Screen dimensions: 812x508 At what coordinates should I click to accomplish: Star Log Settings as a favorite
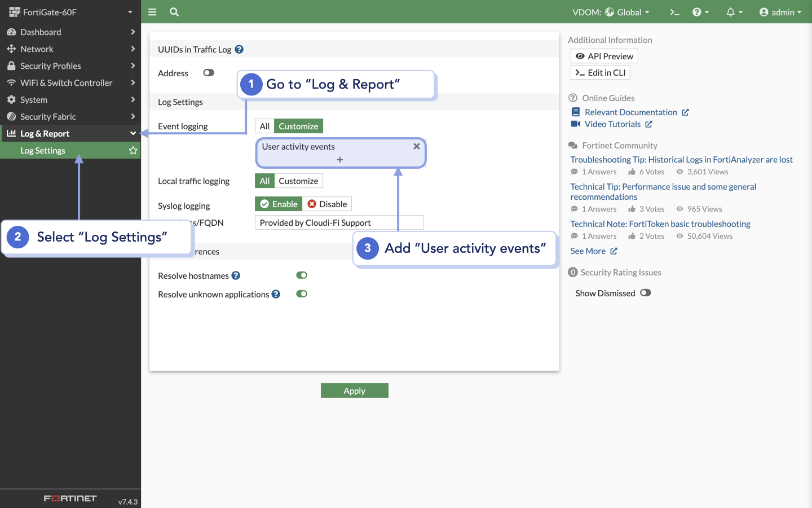133,150
